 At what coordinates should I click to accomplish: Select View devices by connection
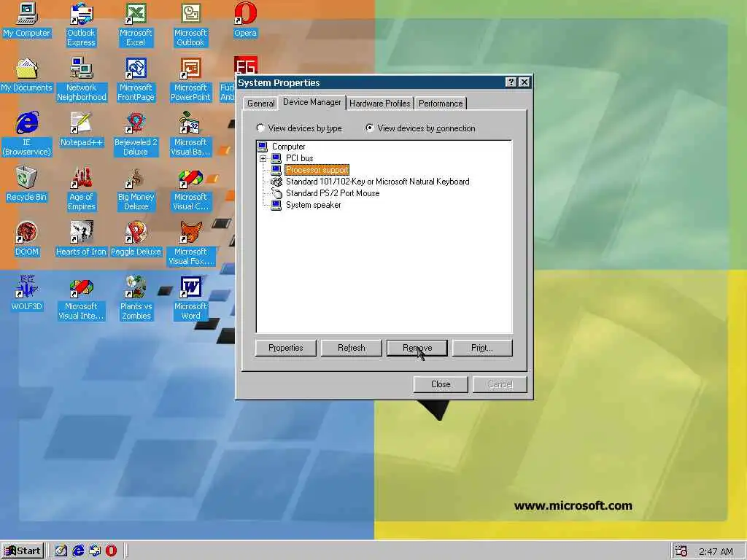tap(420, 128)
